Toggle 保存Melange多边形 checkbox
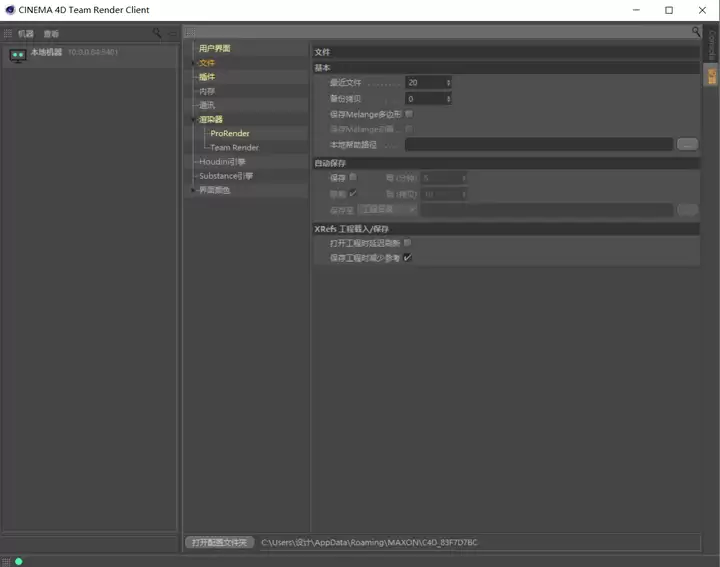The height and width of the screenshot is (567, 720). (x=409, y=113)
